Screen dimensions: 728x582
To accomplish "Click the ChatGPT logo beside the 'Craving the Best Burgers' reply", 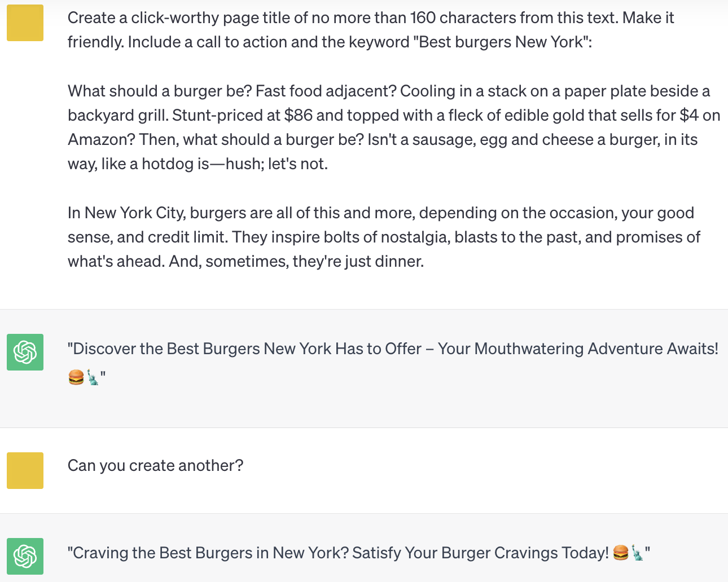I will (25, 556).
